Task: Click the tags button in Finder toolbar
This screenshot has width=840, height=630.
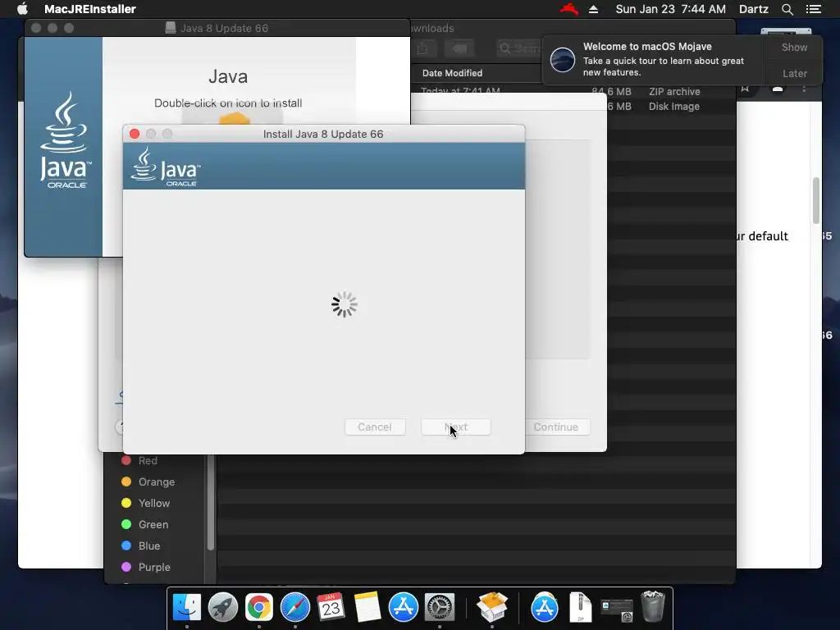Action: (459, 48)
